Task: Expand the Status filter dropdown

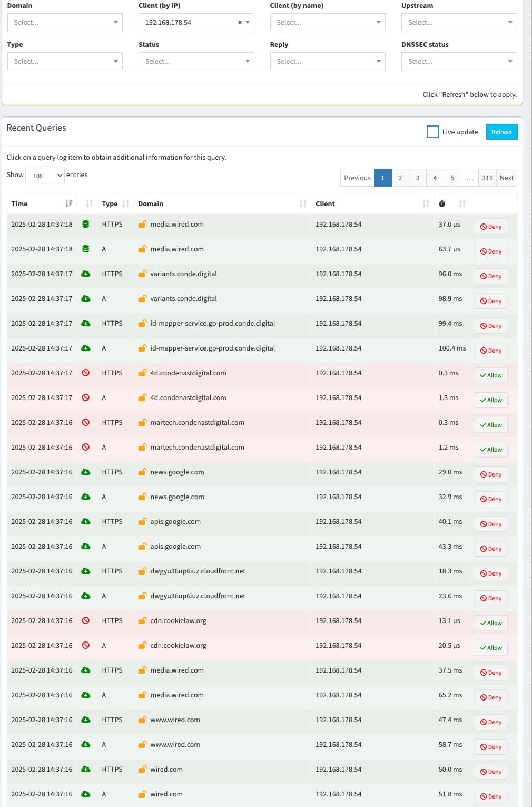Action: pyautogui.click(x=196, y=62)
